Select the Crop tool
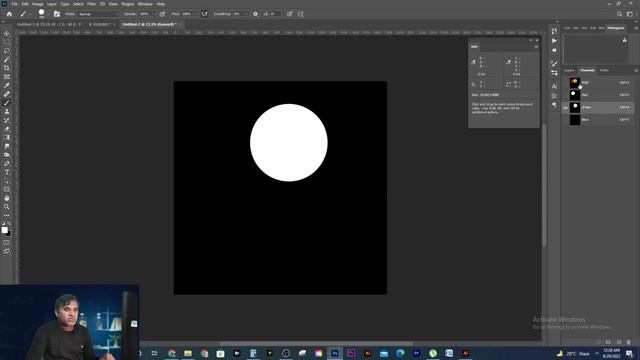Viewport: 640px width, 360px height. [x=7, y=68]
